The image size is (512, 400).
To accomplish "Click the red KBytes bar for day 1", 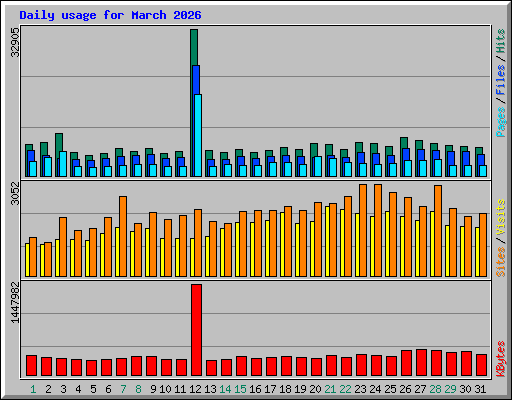I will click(31, 366).
